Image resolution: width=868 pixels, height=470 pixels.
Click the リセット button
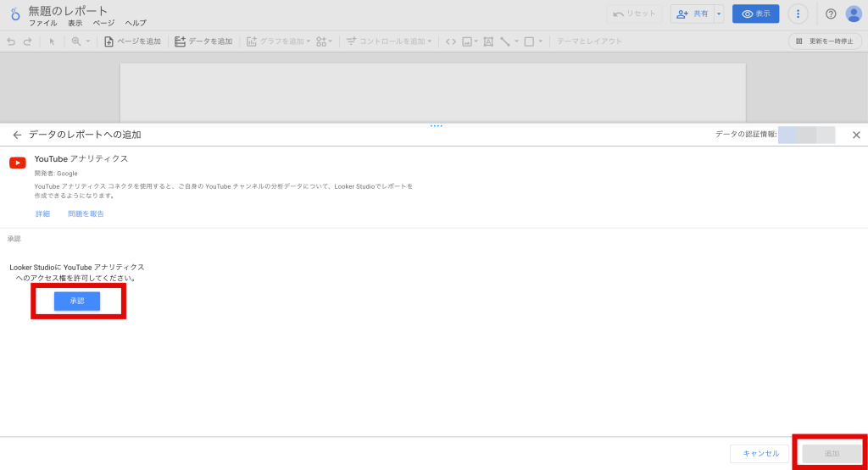[x=634, y=14]
